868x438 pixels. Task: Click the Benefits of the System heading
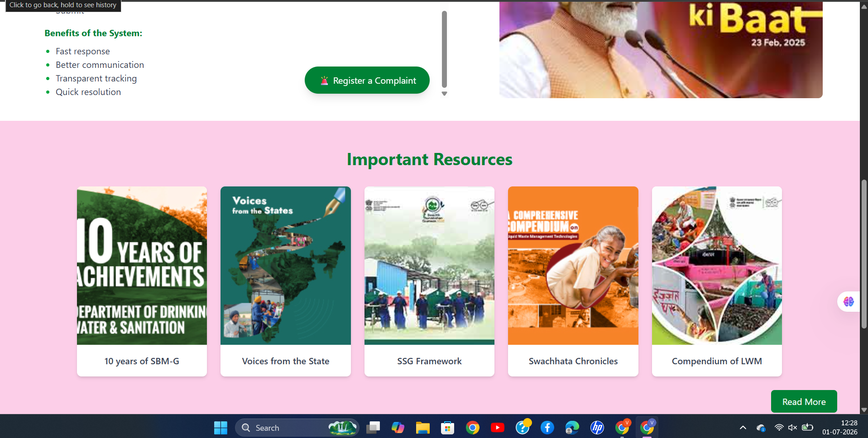point(93,33)
